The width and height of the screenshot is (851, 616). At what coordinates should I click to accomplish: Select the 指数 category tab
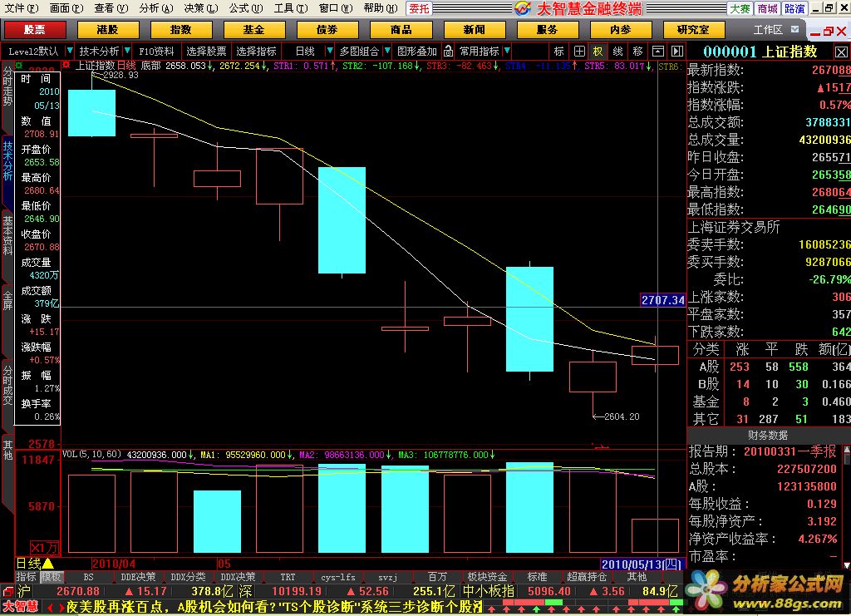pos(180,29)
